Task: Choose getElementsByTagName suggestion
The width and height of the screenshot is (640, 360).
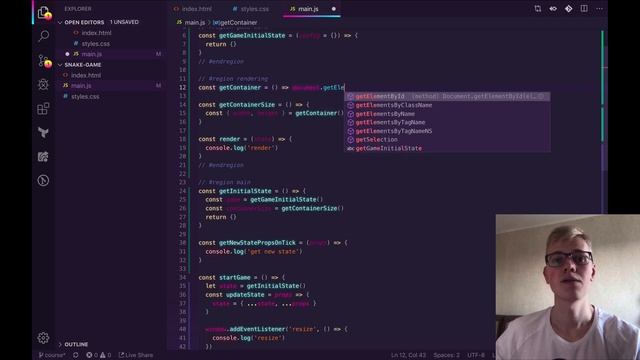Action: [447, 122]
